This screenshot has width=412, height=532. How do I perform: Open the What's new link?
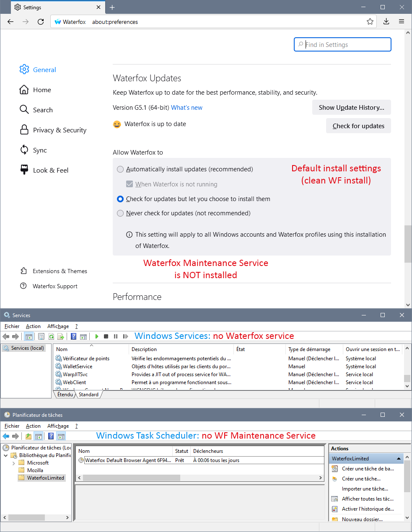187,108
